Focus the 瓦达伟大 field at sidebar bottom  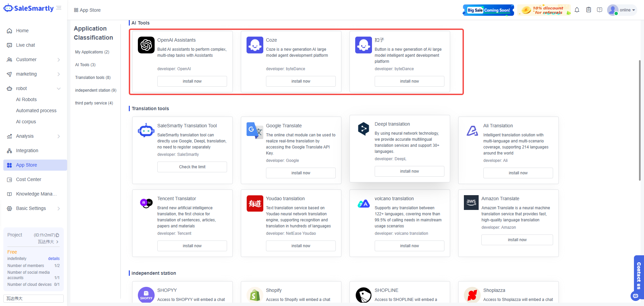pyautogui.click(x=34, y=299)
